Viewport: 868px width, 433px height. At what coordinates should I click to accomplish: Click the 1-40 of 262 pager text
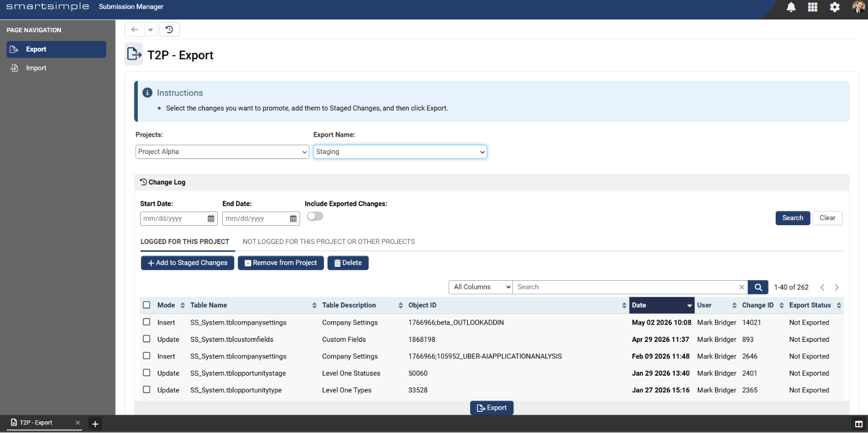pyautogui.click(x=791, y=287)
